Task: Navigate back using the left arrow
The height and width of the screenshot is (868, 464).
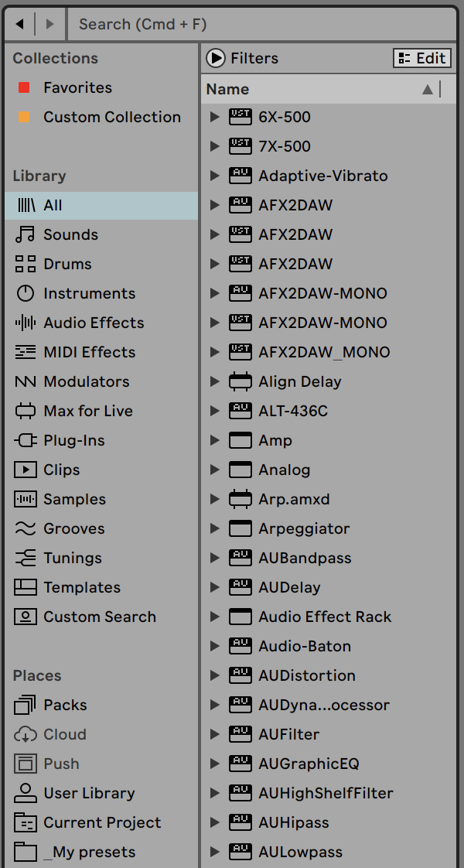Action: pyautogui.click(x=19, y=24)
